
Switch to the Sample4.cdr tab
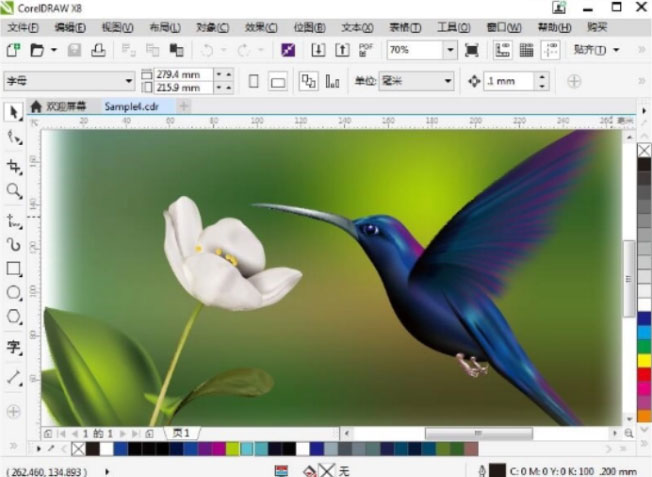132,107
